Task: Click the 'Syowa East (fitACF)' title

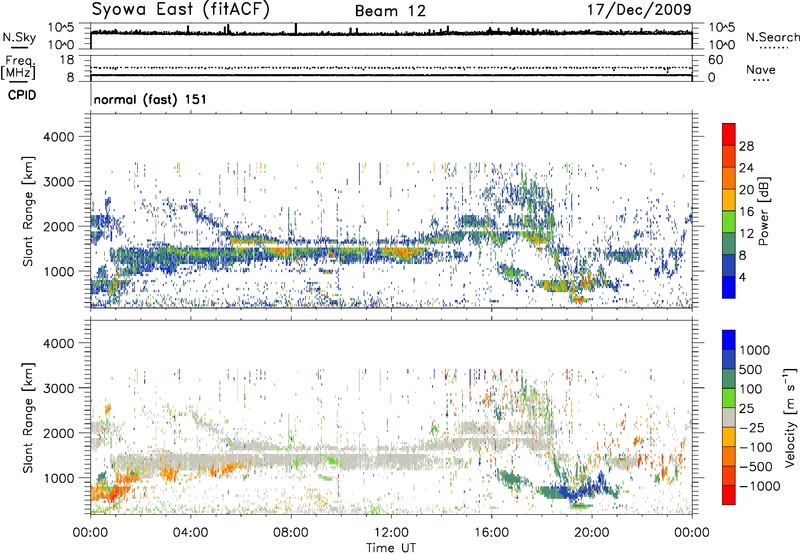Action: pyautogui.click(x=180, y=9)
